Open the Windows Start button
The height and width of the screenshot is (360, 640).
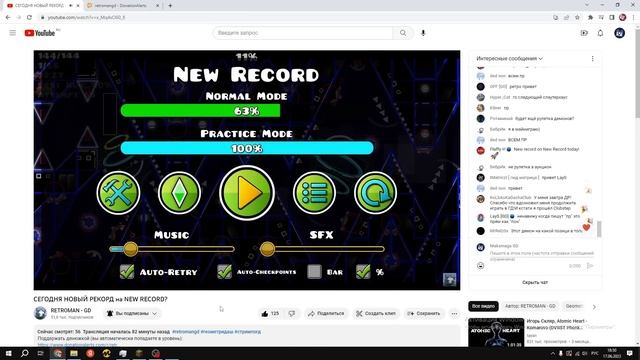[8, 353]
